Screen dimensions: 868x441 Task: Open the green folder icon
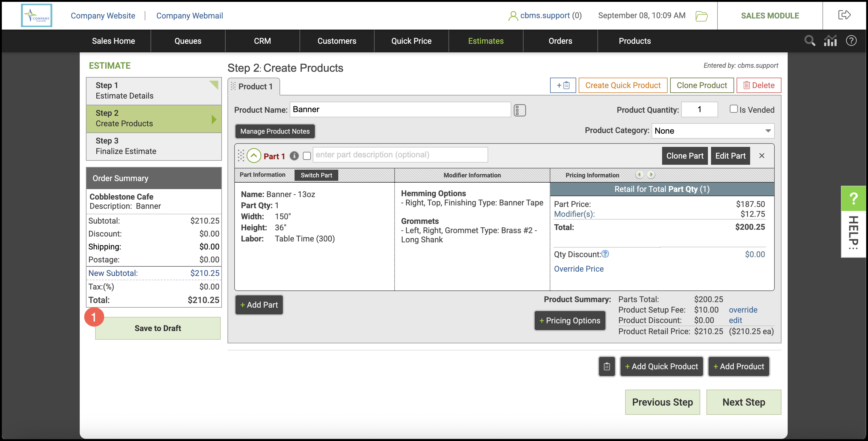click(701, 16)
